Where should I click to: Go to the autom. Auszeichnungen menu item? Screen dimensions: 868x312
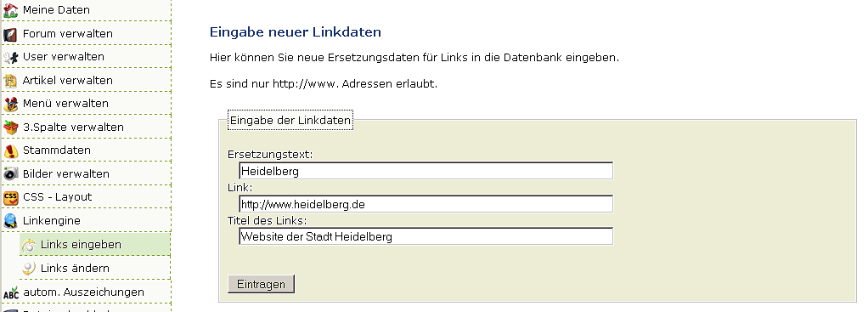point(86,292)
